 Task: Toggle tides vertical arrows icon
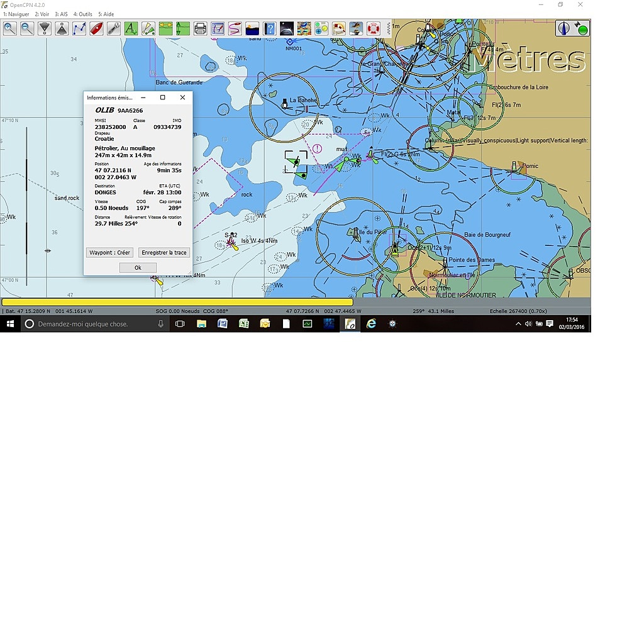183,28
